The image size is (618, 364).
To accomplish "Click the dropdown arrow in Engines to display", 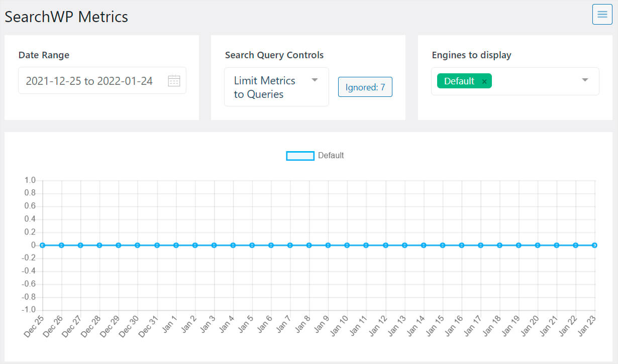I will click(584, 80).
